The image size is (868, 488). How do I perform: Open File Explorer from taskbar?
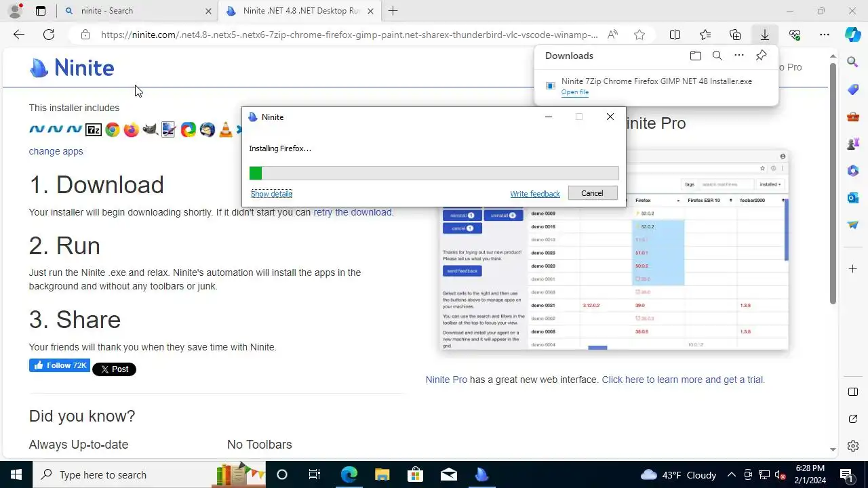pos(382,474)
